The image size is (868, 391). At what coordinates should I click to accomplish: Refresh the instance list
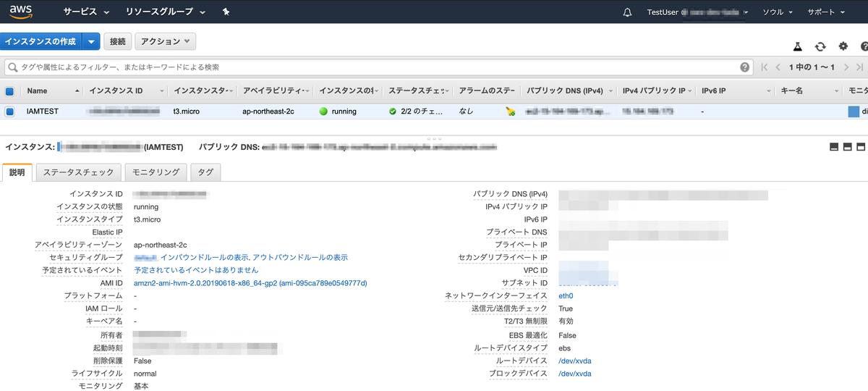[x=820, y=46]
